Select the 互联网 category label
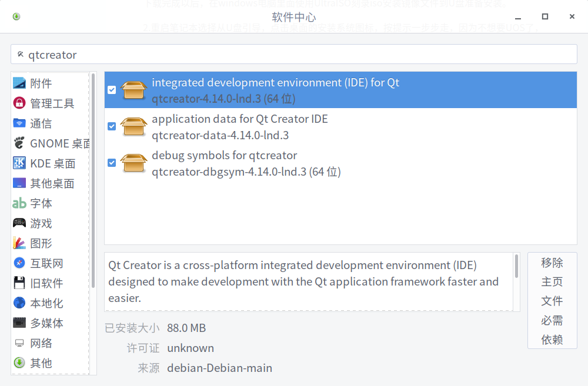This screenshot has width=588, height=386. [46, 263]
